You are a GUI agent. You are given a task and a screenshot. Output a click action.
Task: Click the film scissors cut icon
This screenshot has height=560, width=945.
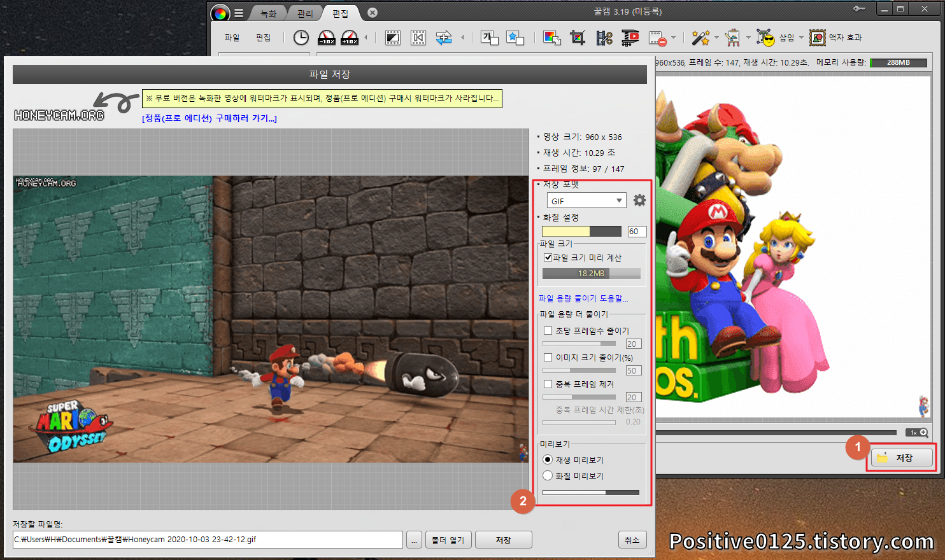pos(604,38)
